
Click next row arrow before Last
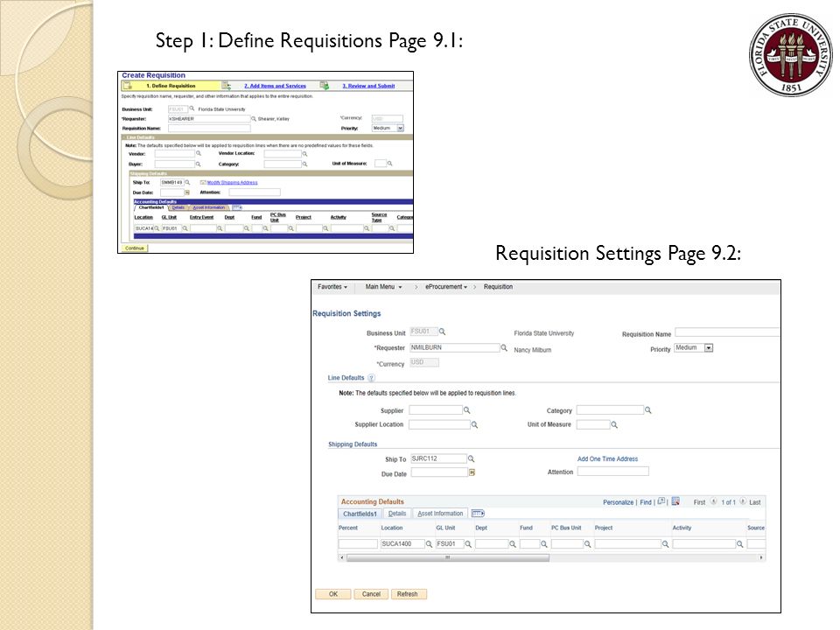(x=743, y=502)
